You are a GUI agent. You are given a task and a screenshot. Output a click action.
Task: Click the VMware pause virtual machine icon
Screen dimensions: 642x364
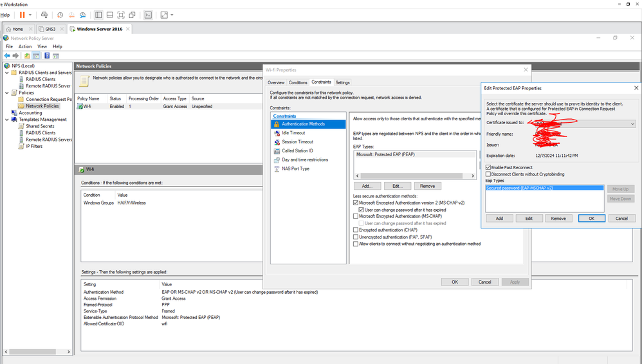click(23, 15)
